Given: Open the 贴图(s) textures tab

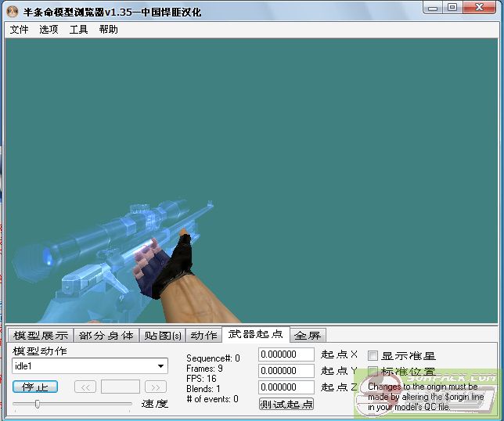Looking at the screenshot, I should point(163,336).
